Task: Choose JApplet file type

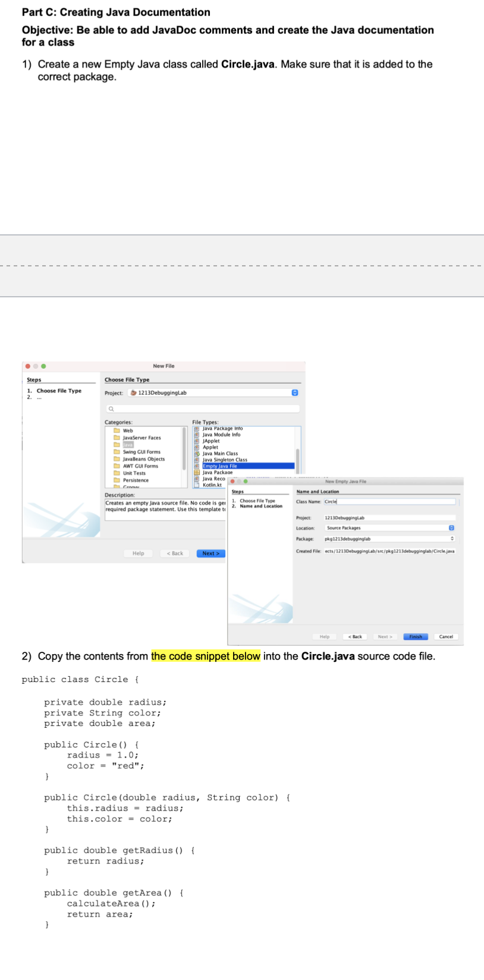Action: (208, 441)
